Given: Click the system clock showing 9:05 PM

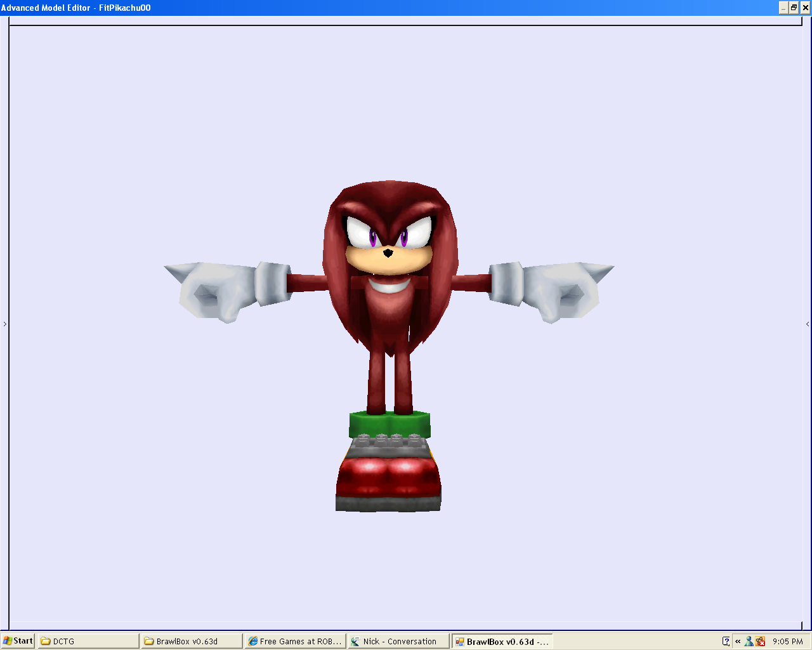Looking at the screenshot, I should tap(788, 641).
